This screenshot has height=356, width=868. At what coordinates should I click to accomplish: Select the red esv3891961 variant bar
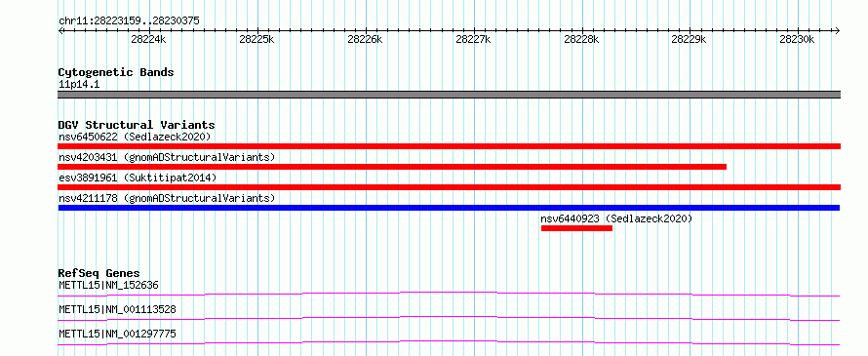tap(449, 187)
